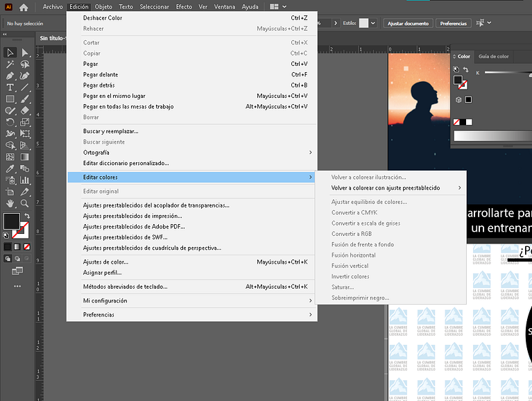532x401 pixels.
Task: Select the Zoom tool
Action: click(x=25, y=203)
